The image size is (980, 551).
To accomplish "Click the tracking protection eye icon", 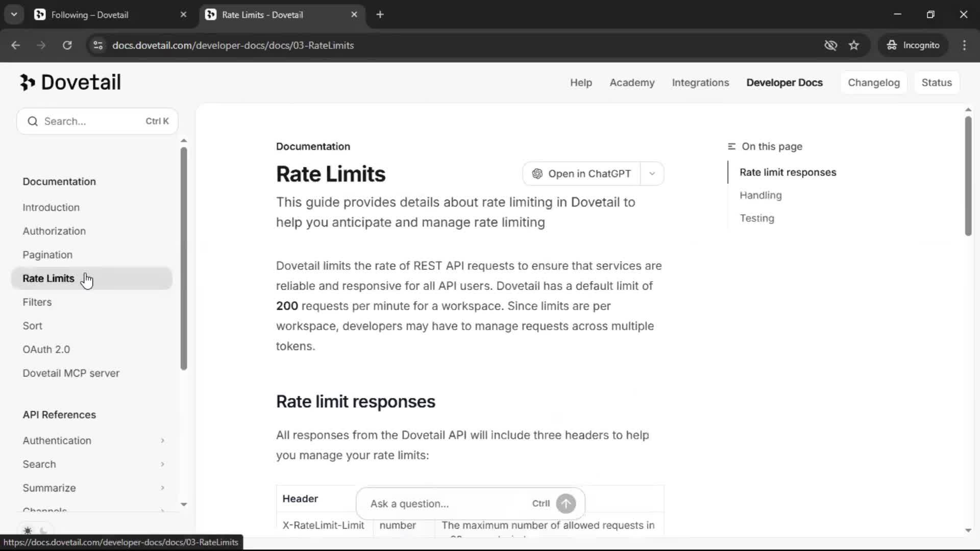I will (x=830, y=45).
